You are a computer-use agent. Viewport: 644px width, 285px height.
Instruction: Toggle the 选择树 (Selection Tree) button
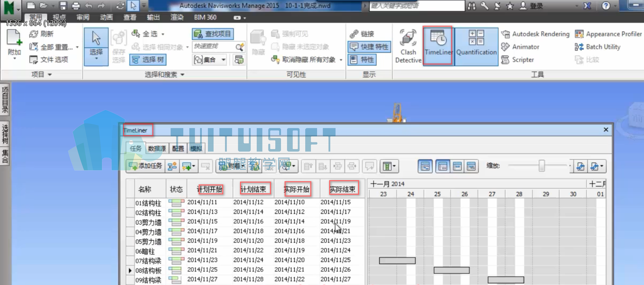[x=148, y=60]
